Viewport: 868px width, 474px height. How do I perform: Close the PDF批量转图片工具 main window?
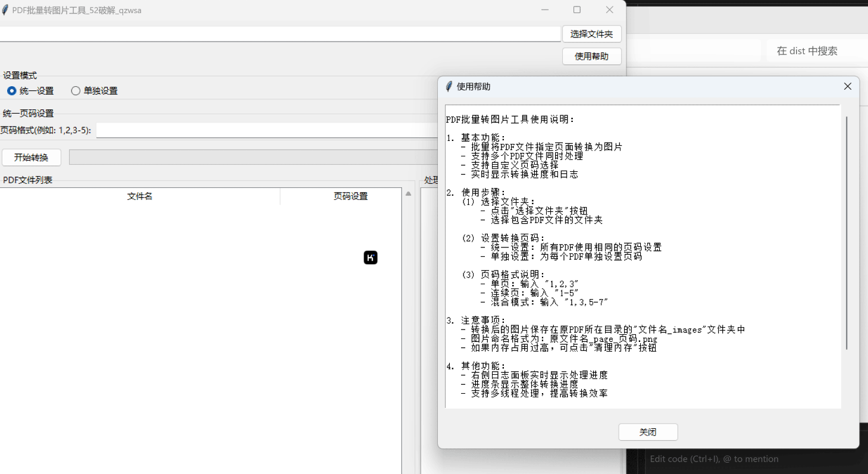(609, 10)
